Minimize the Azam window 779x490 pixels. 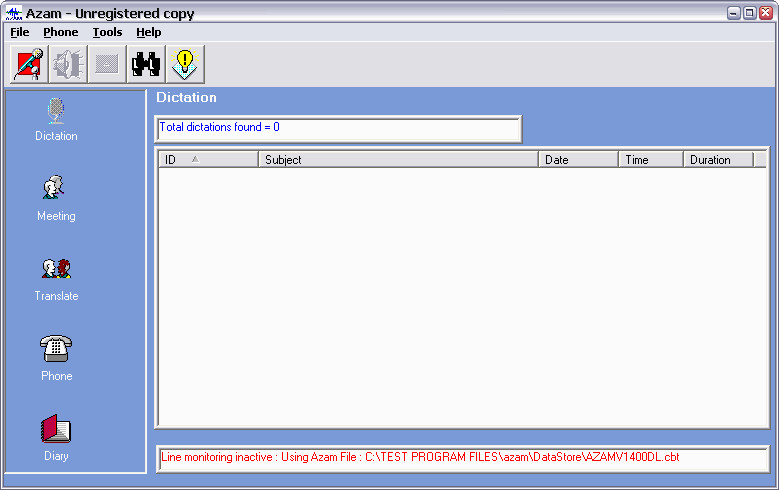pos(734,13)
